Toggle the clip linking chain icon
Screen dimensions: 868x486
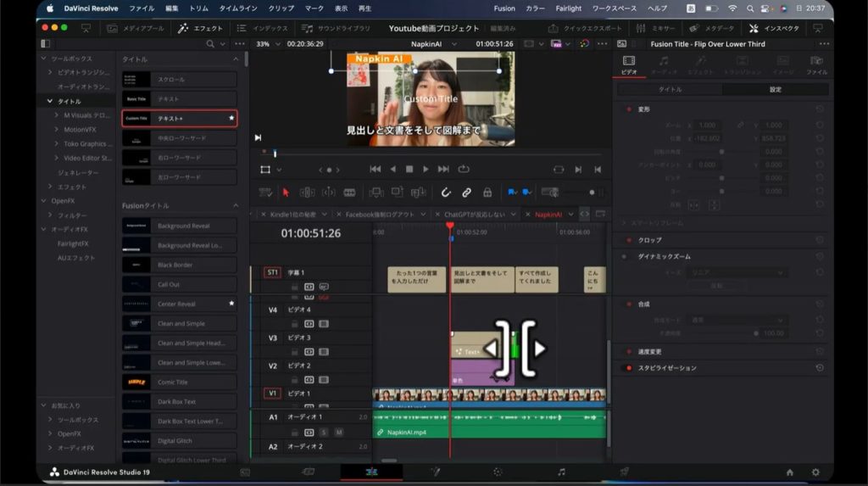[x=466, y=193]
